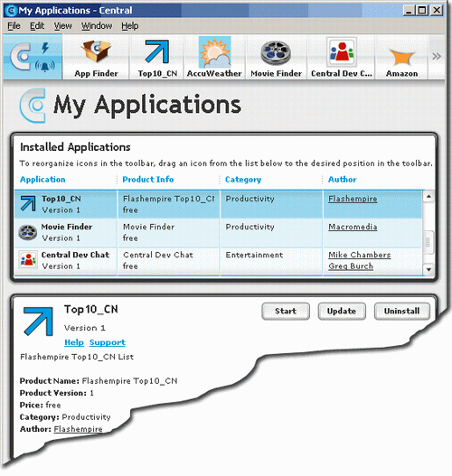
Task: Start the Top10_CN application
Action: tap(286, 311)
